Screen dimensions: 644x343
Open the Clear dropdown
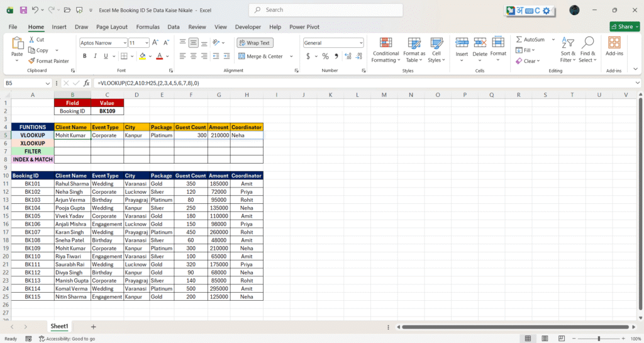click(x=528, y=61)
